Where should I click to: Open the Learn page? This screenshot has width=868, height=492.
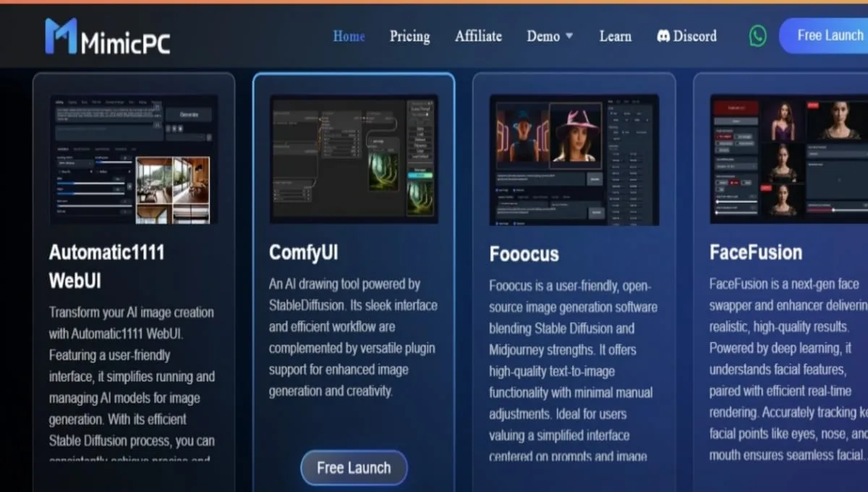(616, 36)
